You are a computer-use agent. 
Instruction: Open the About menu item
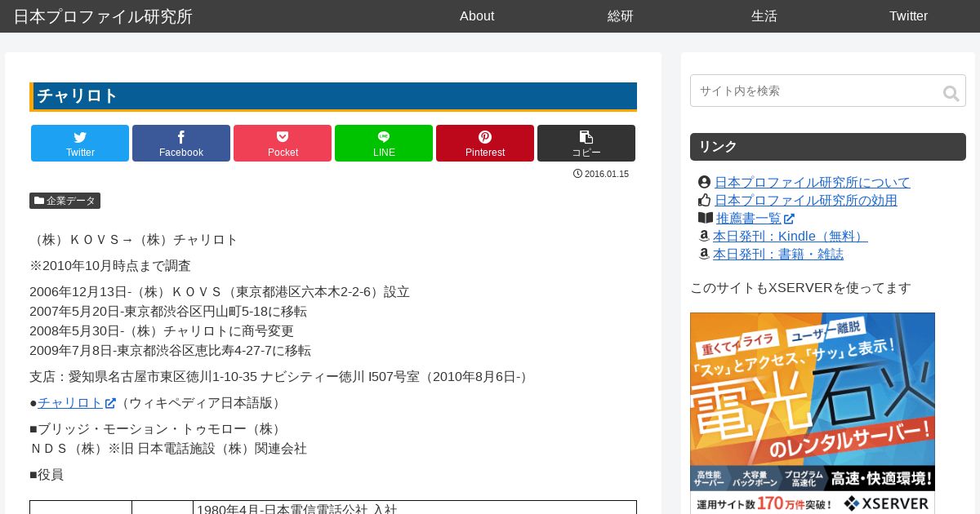pyautogui.click(x=477, y=16)
